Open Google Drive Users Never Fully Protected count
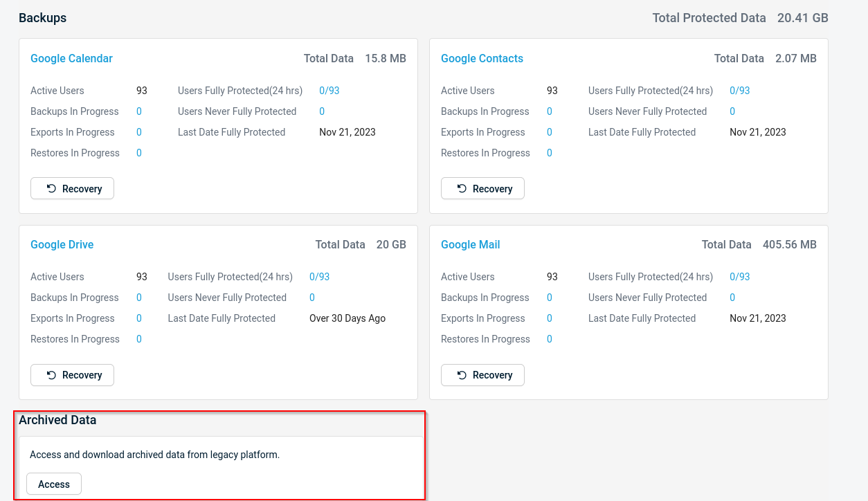 click(x=312, y=298)
